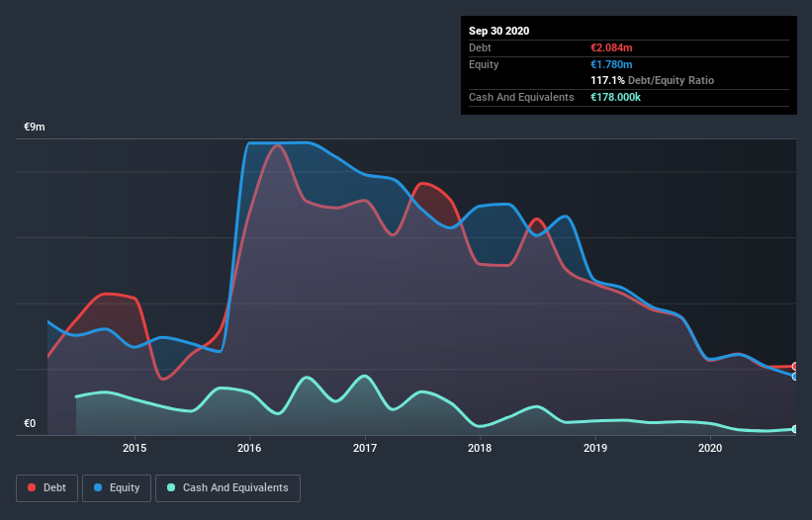Click the 2018 x-axis label

pos(480,448)
